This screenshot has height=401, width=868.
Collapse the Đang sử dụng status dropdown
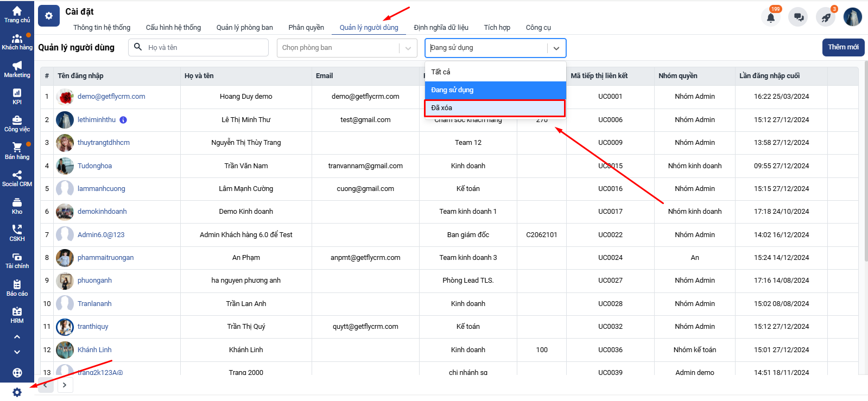tap(556, 48)
